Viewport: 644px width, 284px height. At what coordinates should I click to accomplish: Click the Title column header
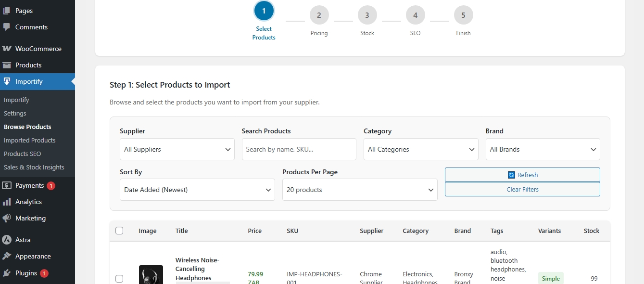click(181, 231)
